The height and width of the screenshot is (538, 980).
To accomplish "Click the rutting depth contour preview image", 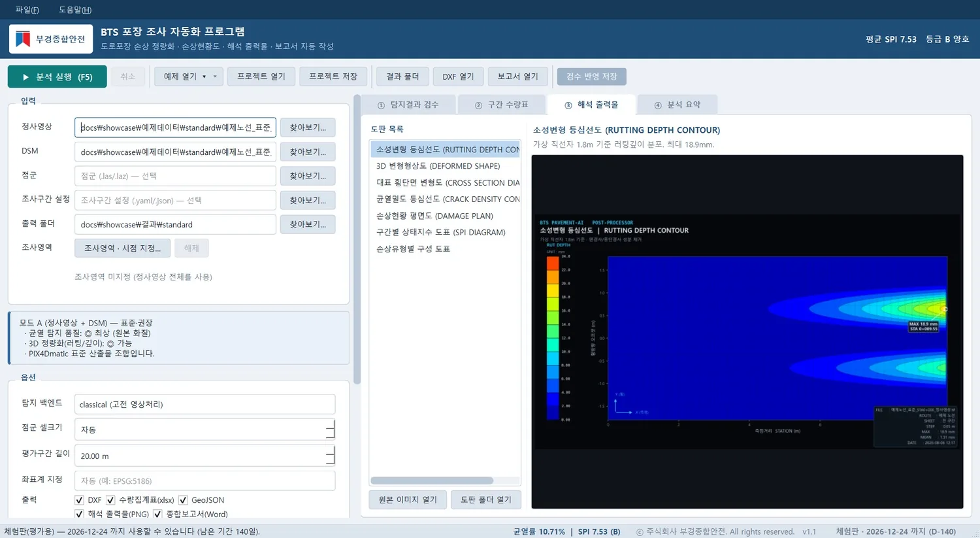I will coord(747,331).
